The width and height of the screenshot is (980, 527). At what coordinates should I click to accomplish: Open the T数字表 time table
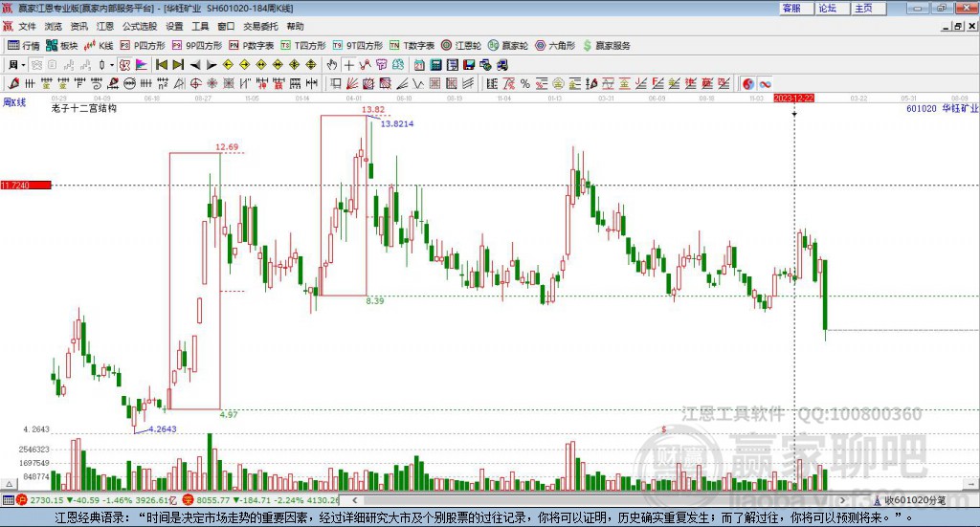(x=412, y=46)
